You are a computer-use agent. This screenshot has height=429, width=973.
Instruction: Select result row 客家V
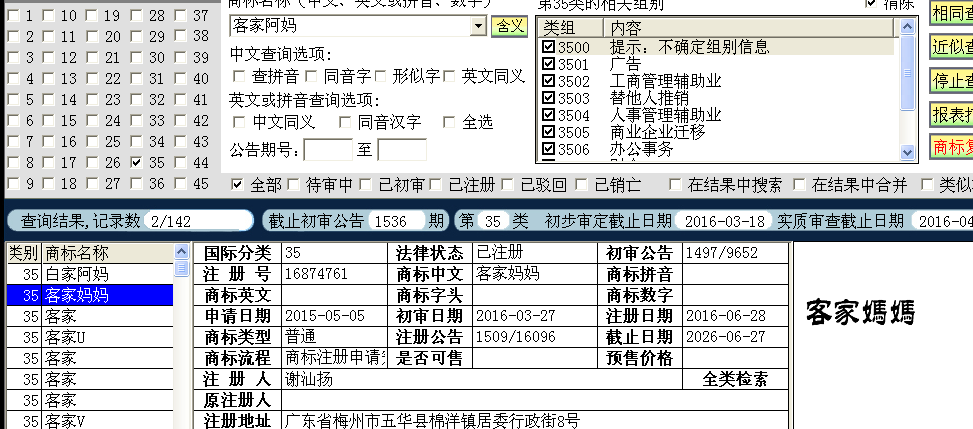click(90, 422)
